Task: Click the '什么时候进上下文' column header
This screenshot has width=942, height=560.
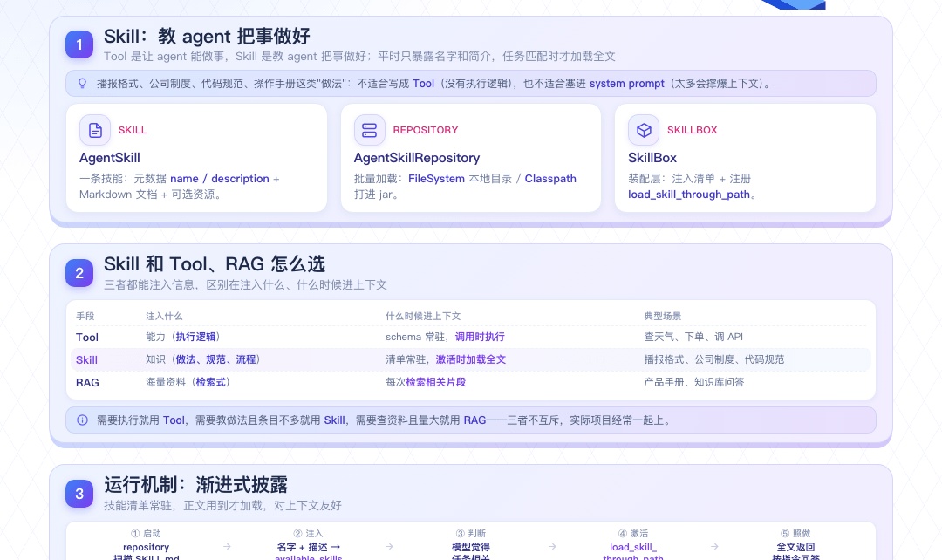Action: pyautogui.click(x=423, y=316)
